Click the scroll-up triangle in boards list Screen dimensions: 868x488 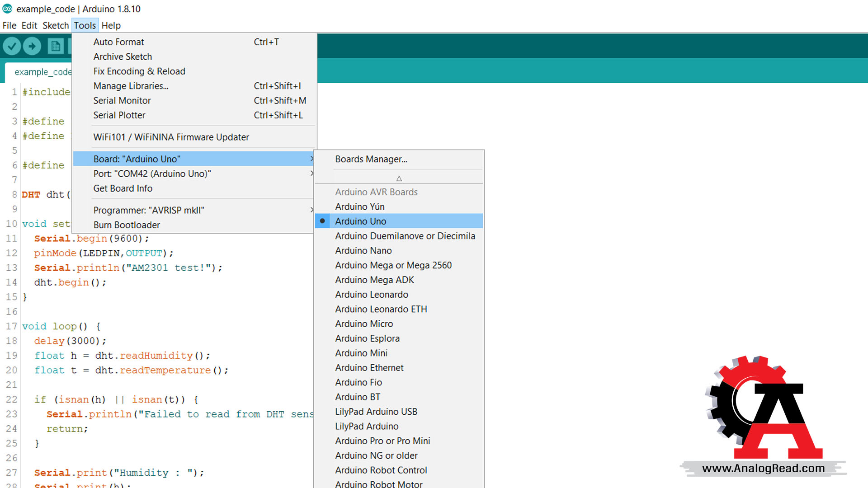399,178
